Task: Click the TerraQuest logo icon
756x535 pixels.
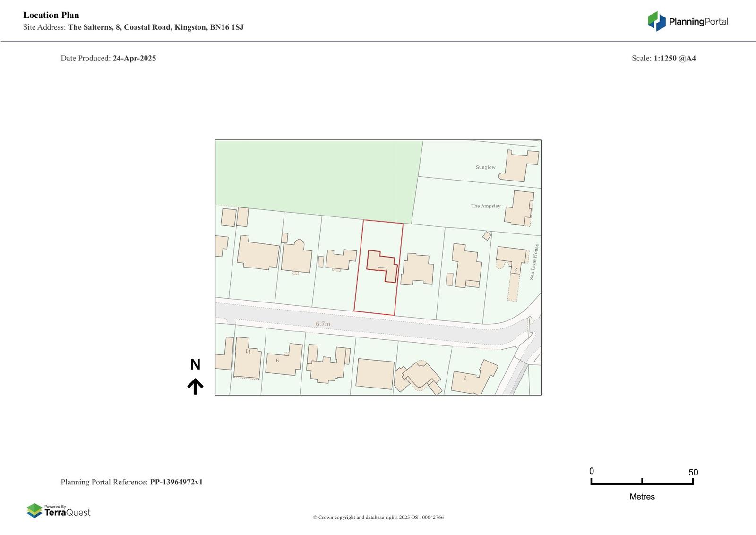Action: (34, 510)
